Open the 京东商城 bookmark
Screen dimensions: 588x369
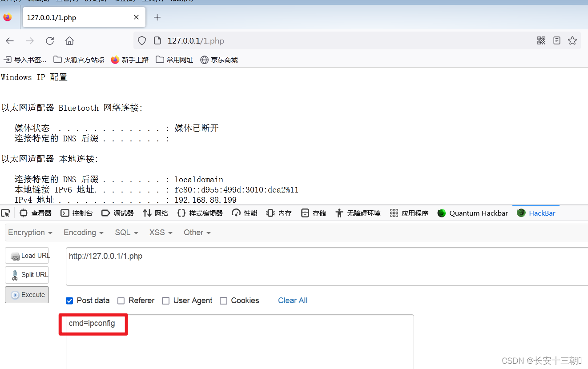point(219,60)
